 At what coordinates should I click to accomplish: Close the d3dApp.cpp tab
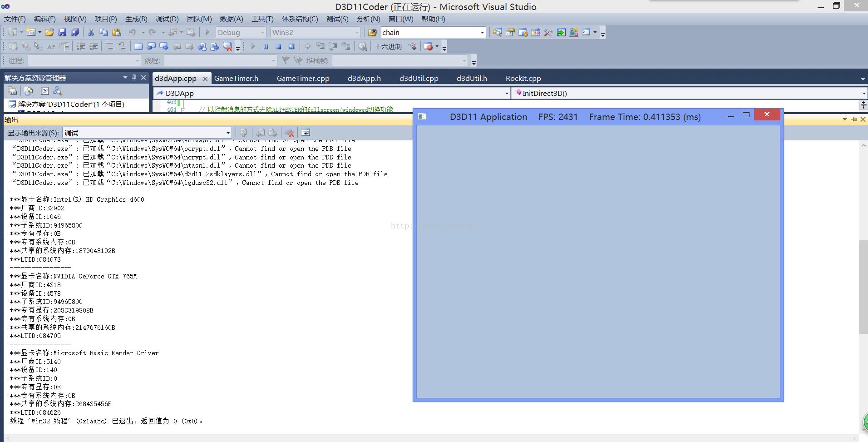[x=205, y=79]
